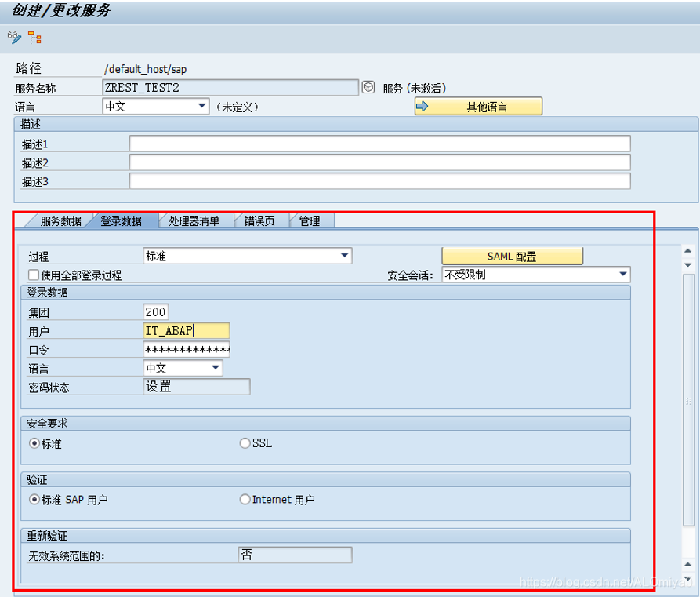Viewport: 700px width, 597px height.
Task: Click the 其他语言 button
Action: (x=478, y=107)
